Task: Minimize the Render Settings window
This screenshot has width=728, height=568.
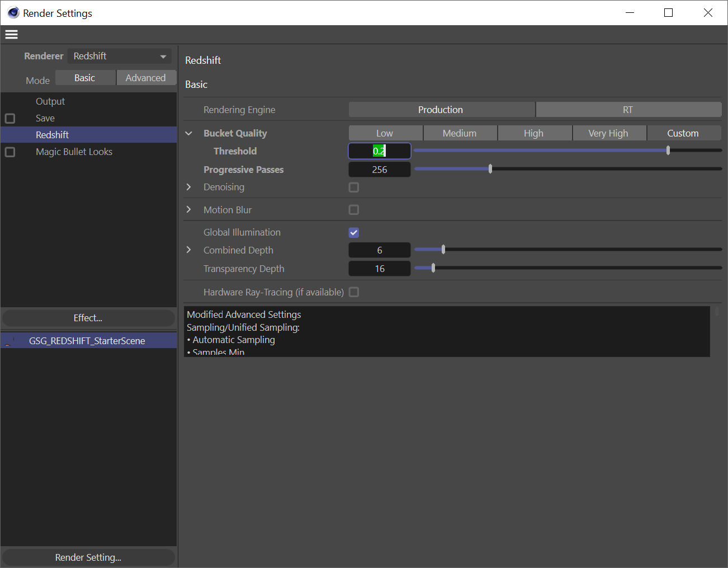Action: [630, 12]
